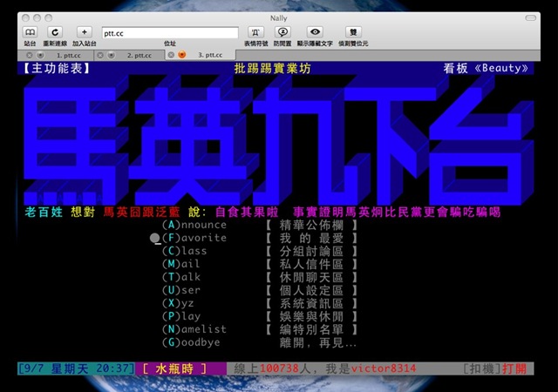Select (U)ser menu entry
Viewport: 558px width, 392px height.
181,290
